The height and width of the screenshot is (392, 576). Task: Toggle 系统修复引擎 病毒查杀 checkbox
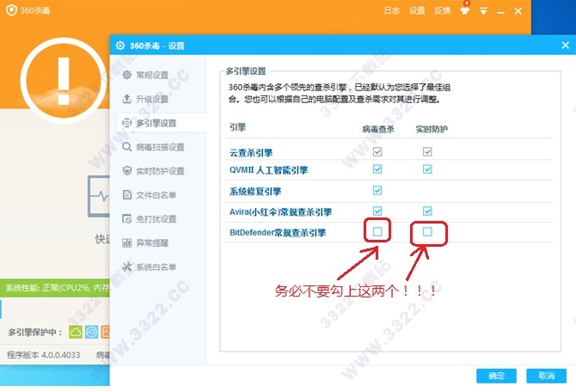coord(377,190)
